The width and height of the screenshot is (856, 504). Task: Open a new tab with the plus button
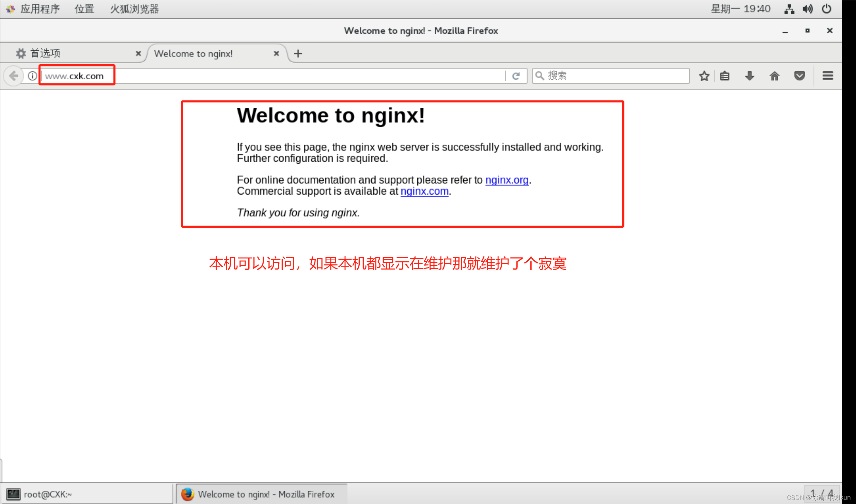[298, 53]
